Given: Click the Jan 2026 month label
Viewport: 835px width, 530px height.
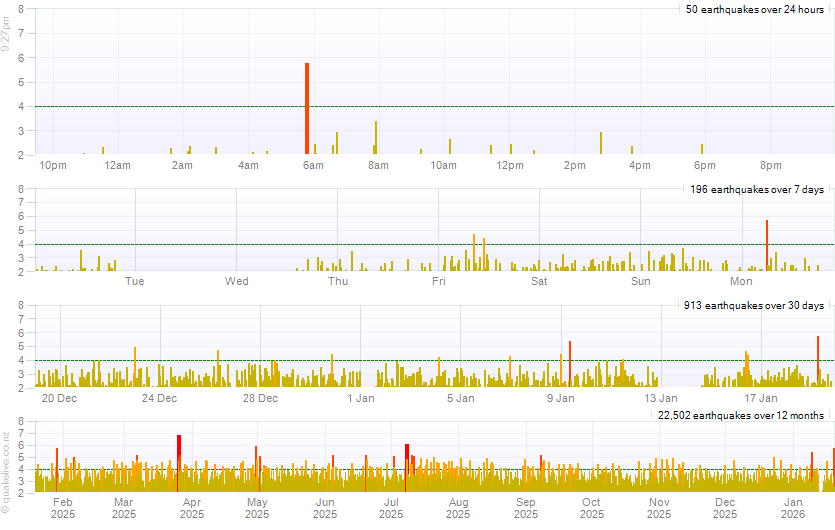Looking at the screenshot, I should click(793, 508).
